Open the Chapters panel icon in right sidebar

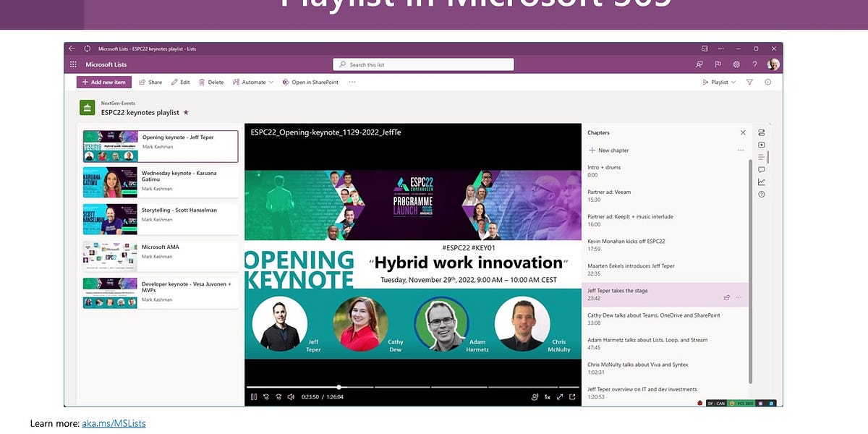click(x=762, y=132)
